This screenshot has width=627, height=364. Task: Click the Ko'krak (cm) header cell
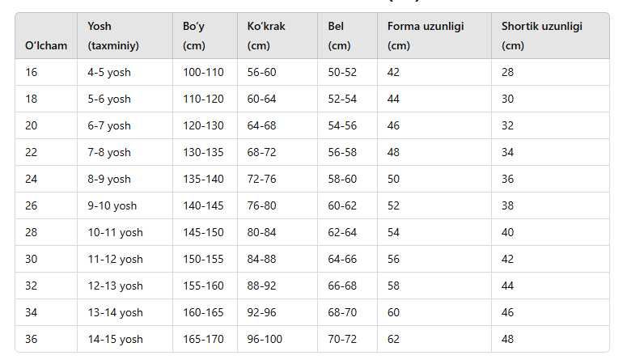coord(266,36)
